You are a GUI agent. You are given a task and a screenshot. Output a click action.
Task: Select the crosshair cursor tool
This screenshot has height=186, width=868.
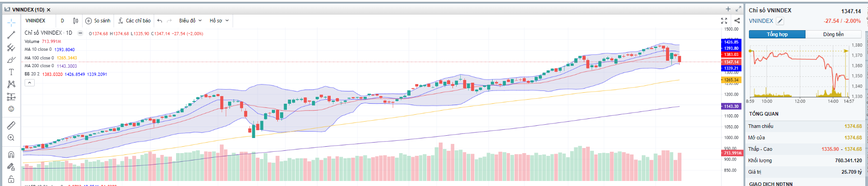(x=11, y=22)
